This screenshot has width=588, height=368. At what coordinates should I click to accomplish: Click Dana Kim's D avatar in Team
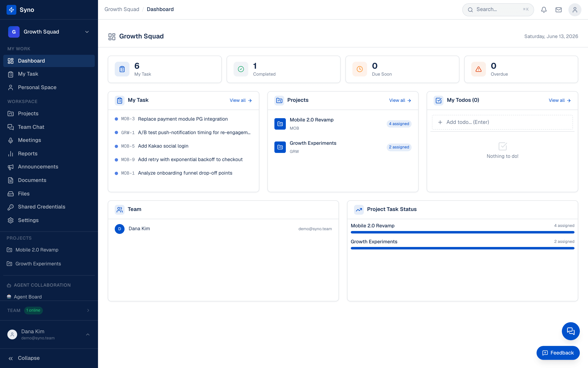[120, 229]
